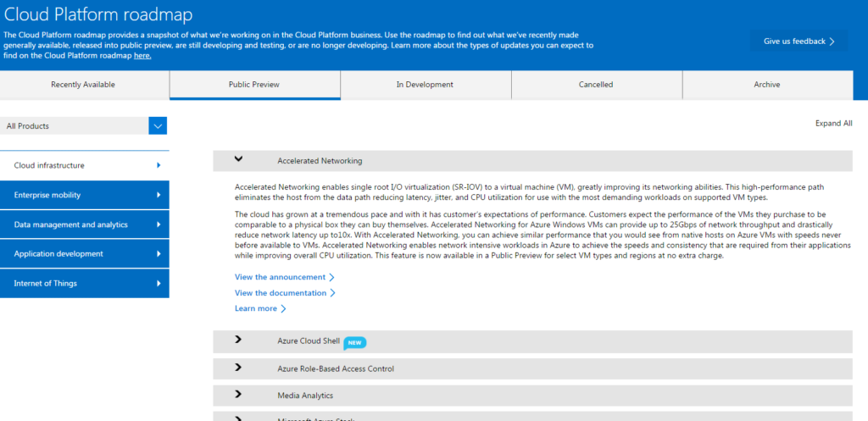
Task: Click the blue dropdown arrow beside All Products
Action: (x=158, y=125)
